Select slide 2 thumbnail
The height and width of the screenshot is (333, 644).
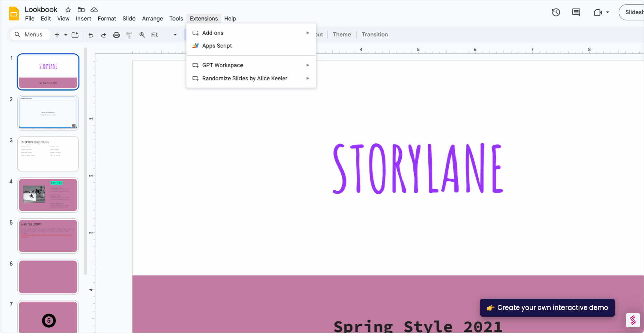[x=48, y=113]
